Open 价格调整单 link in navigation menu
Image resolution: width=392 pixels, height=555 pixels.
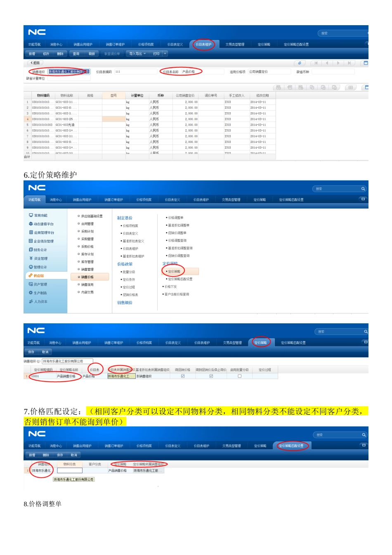[x=175, y=218]
